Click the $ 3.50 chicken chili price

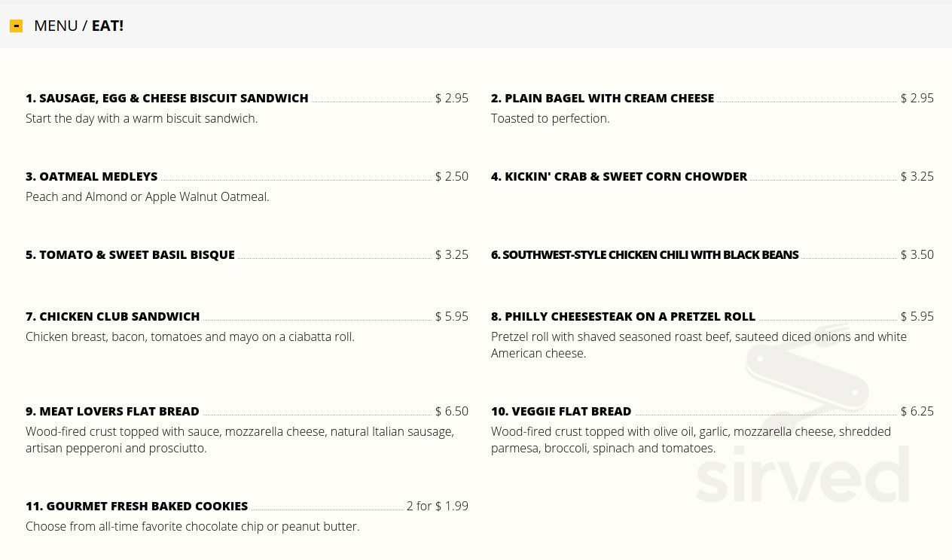pos(917,254)
